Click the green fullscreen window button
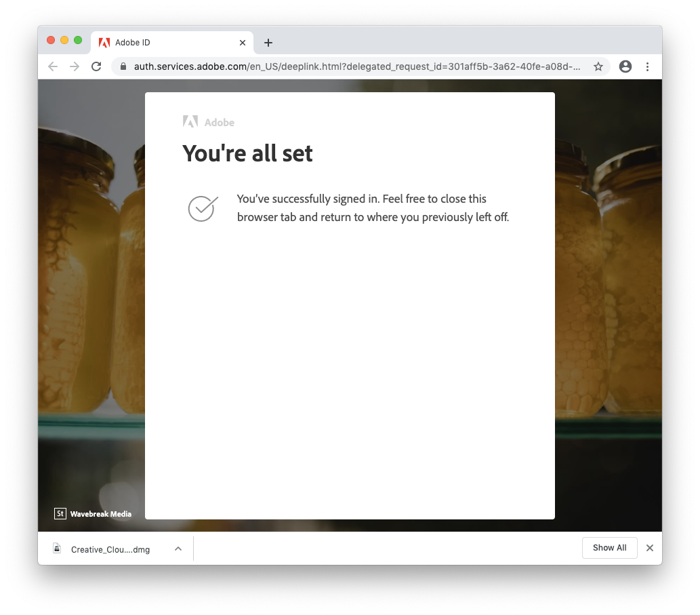 [78, 40]
